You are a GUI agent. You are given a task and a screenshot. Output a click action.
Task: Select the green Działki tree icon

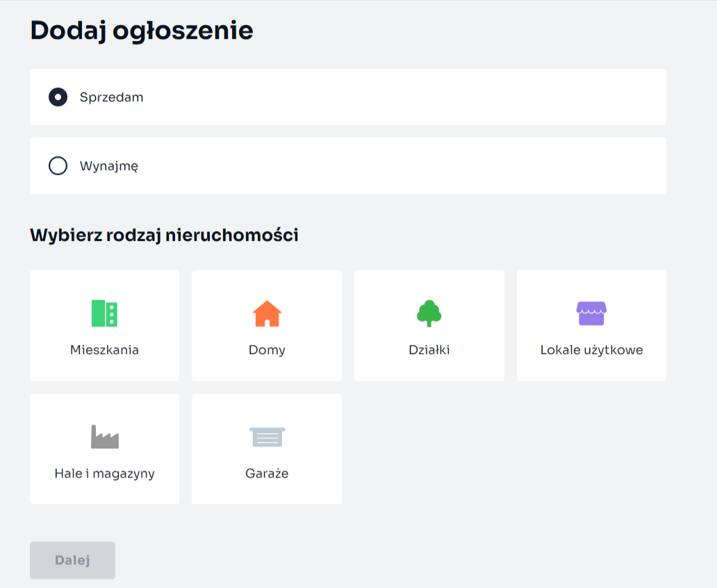tap(429, 313)
